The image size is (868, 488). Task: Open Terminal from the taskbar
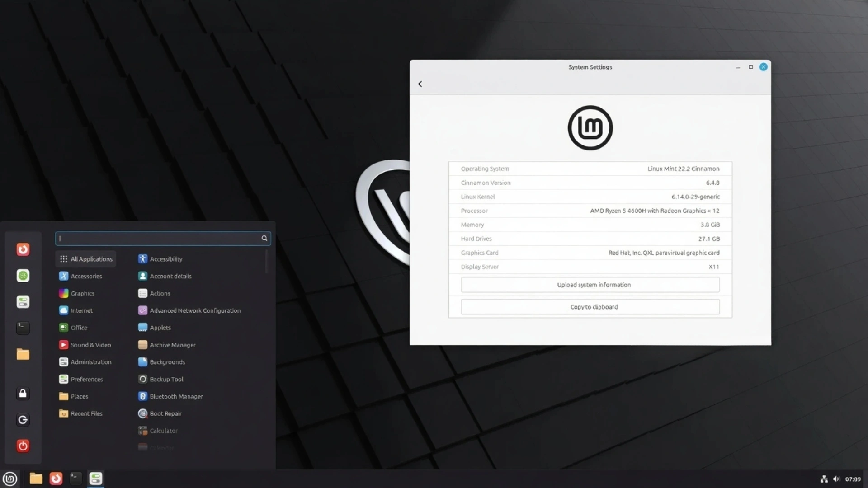[76, 479]
